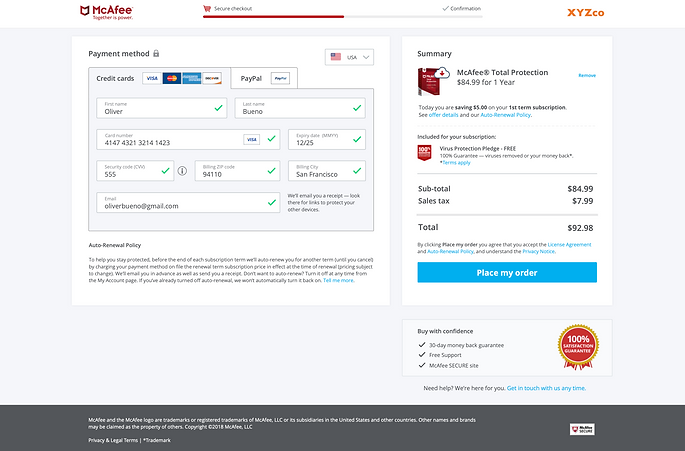Click Get in touch with us any time

(x=546, y=388)
